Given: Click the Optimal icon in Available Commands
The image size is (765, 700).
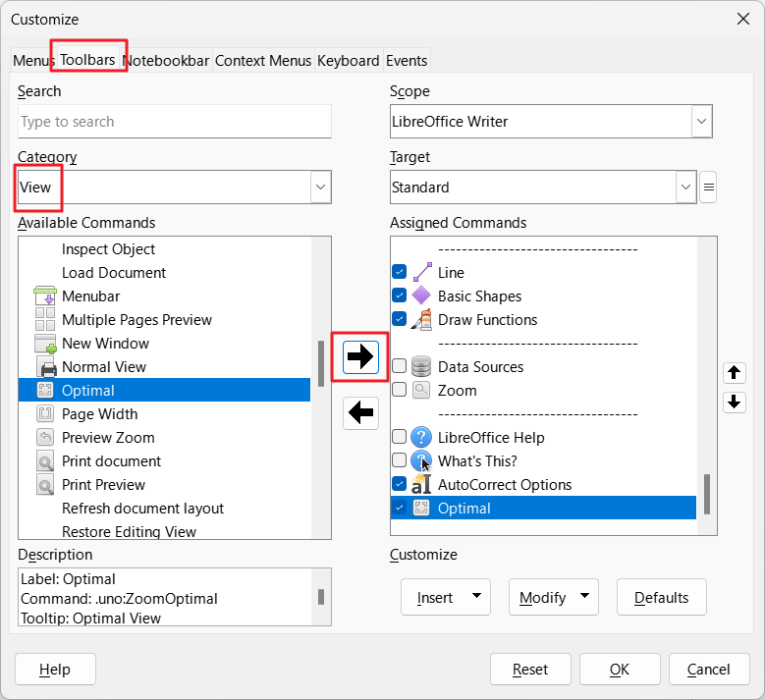Looking at the screenshot, I should click(x=45, y=390).
